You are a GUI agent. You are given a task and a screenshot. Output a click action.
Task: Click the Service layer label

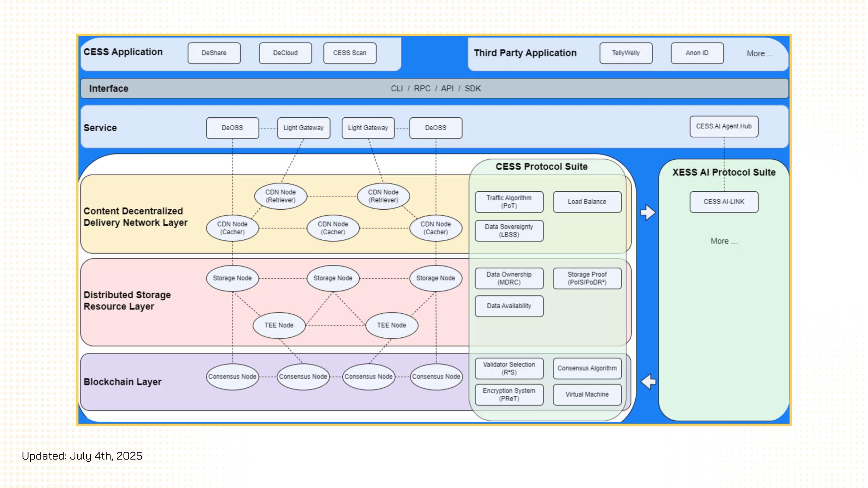pyautogui.click(x=100, y=128)
